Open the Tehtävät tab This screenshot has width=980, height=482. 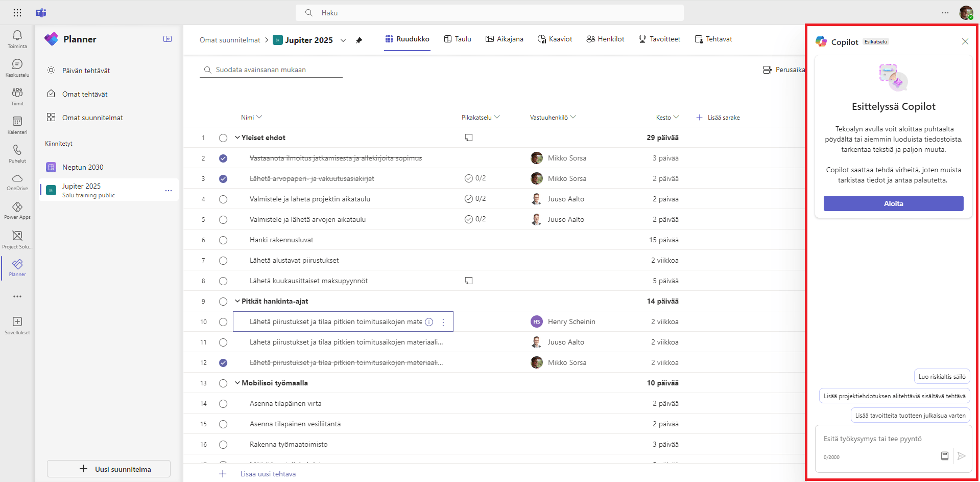(713, 39)
